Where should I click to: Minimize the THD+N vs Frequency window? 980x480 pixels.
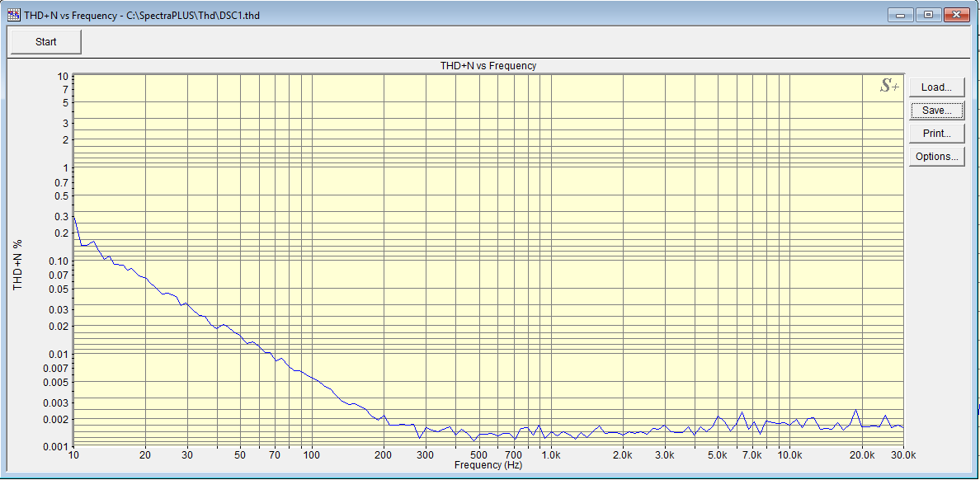click(x=901, y=15)
